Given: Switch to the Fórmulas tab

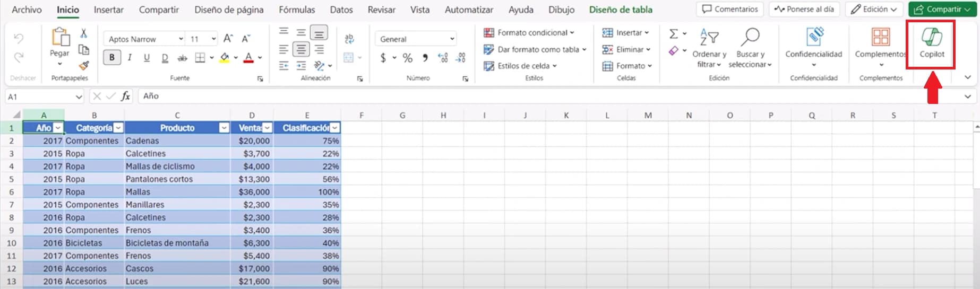Looking at the screenshot, I should [x=297, y=10].
